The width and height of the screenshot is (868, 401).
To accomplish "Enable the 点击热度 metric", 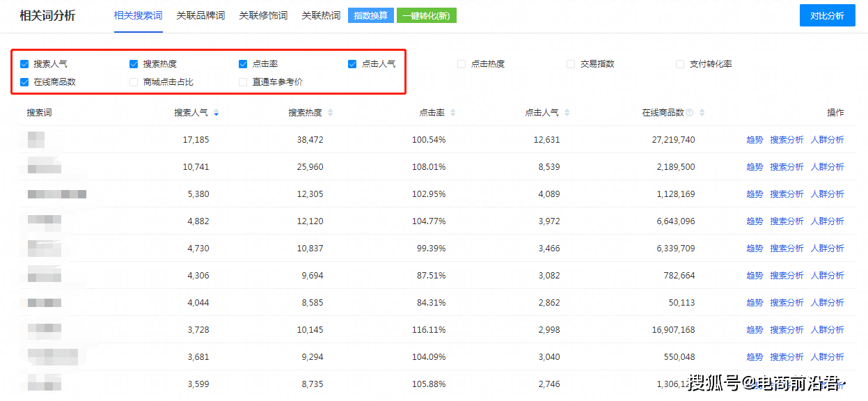I will [461, 63].
